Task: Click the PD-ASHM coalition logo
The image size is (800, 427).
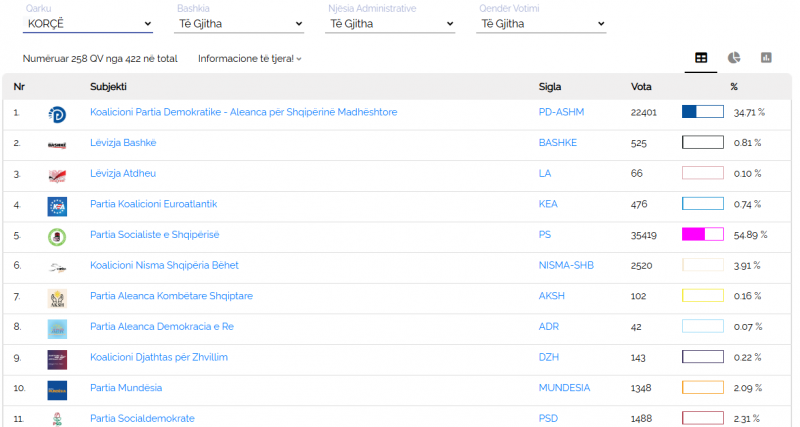Action: tap(57, 114)
